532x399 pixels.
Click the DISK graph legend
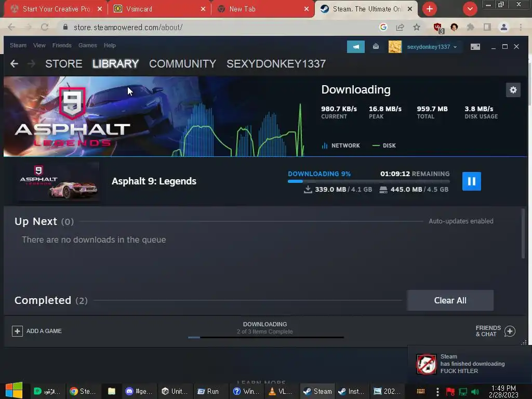[x=384, y=145]
